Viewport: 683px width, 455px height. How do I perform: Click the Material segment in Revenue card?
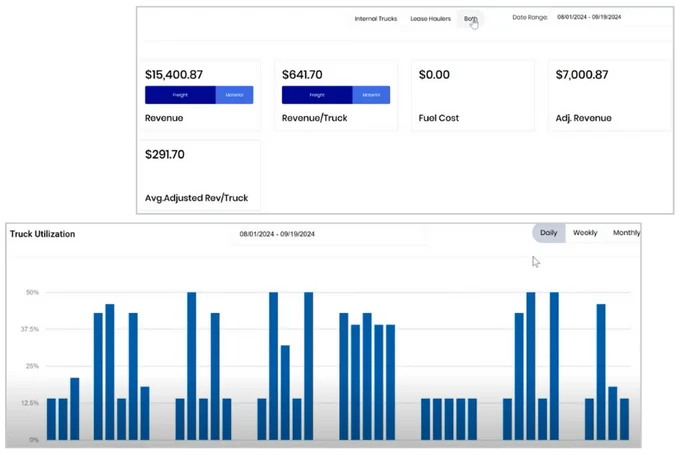point(234,95)
